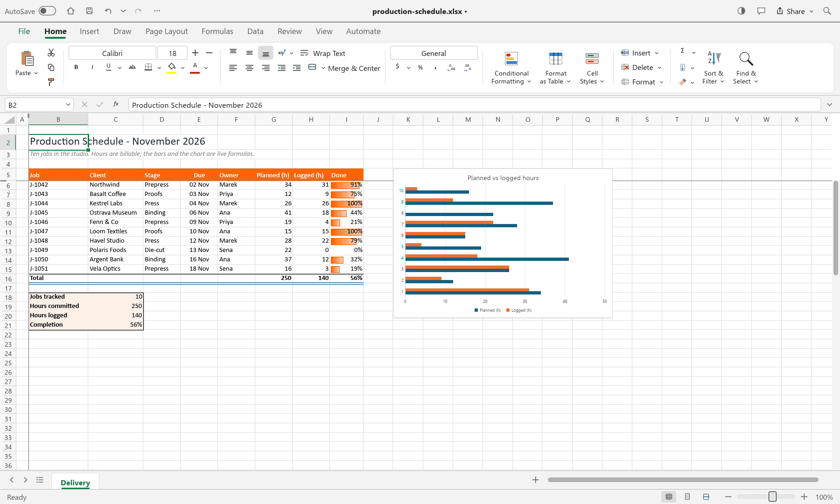840x504 pixels.
Task: Click the Increase Decimal icon
Action: (x=451, y=68)
